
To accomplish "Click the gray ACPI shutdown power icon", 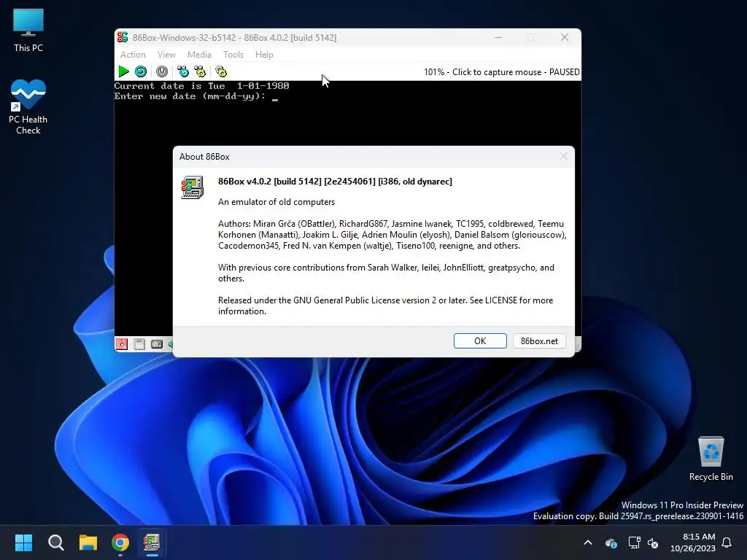I will click(162, 71).
